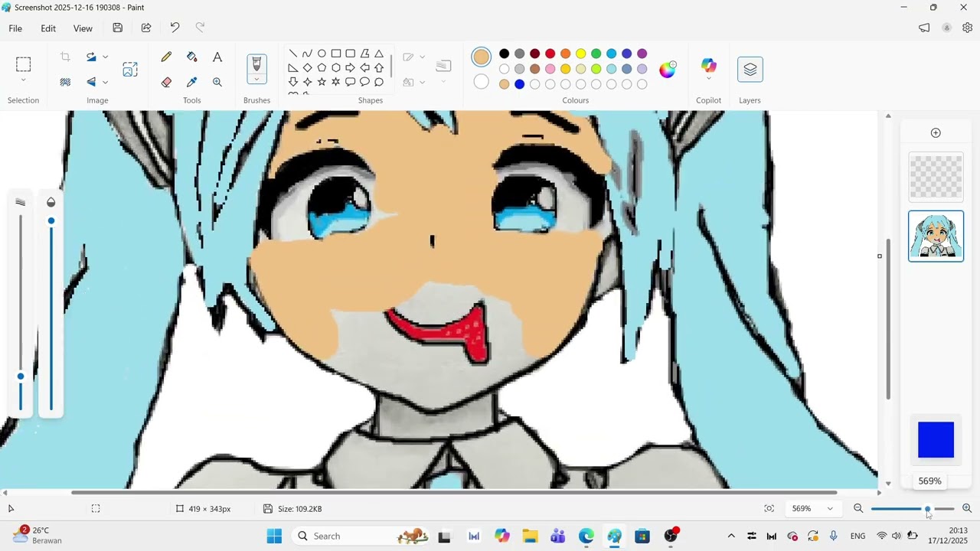
Task: Click the zoom out magnifier button
Action: tap(858, 509)
